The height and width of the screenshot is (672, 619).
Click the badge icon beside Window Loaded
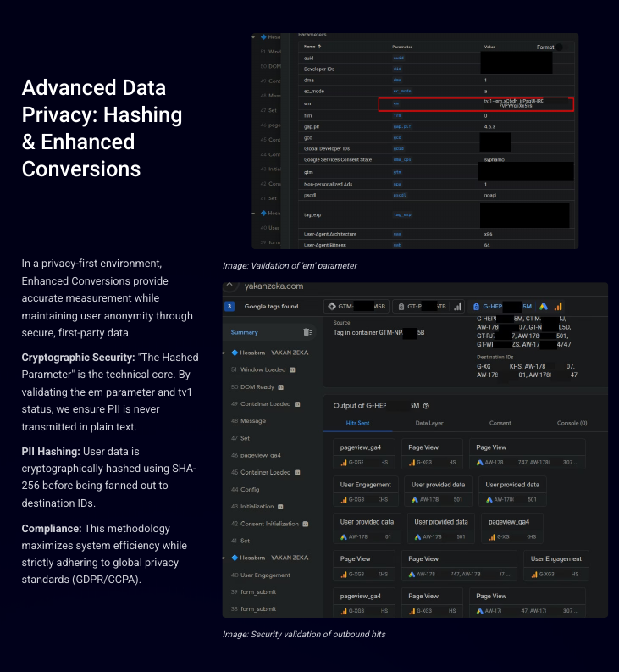[293, 369]
